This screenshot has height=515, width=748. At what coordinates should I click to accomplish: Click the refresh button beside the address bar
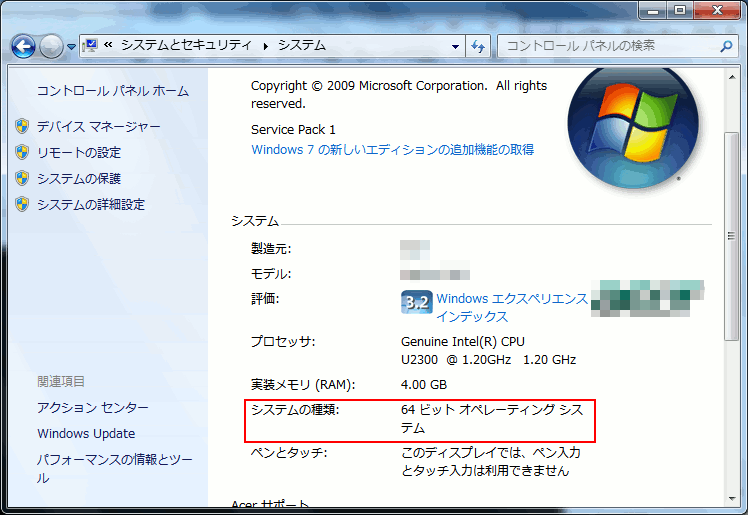point(478,46)
